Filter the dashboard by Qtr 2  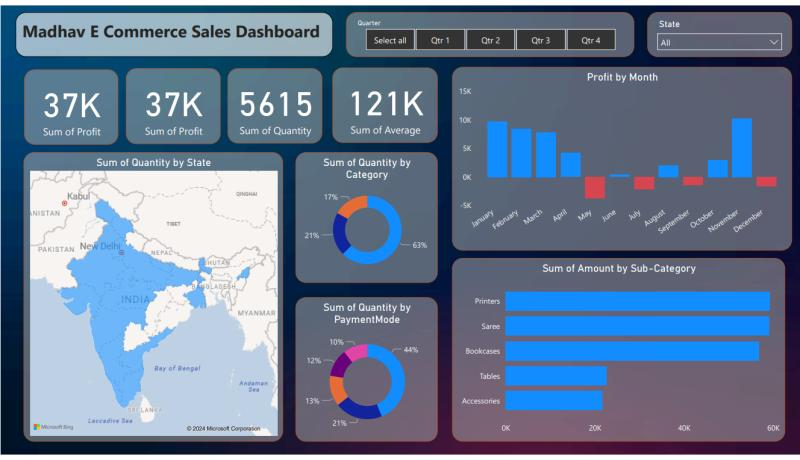tap(490, 40)
